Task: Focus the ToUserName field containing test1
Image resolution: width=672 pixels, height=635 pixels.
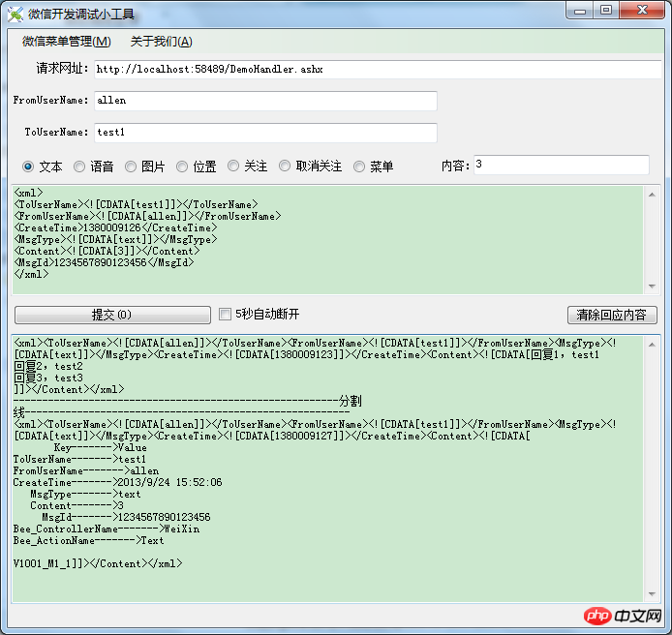Action: (x=265, y=133)
